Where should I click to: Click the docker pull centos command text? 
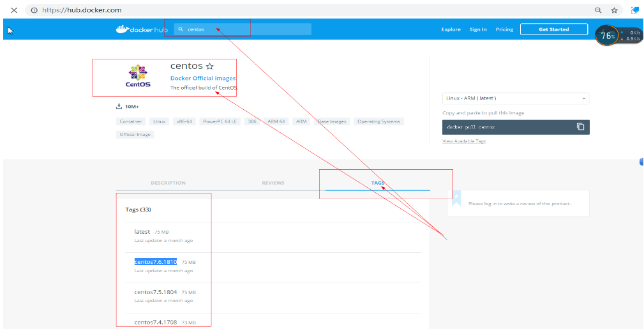[470, 128]
